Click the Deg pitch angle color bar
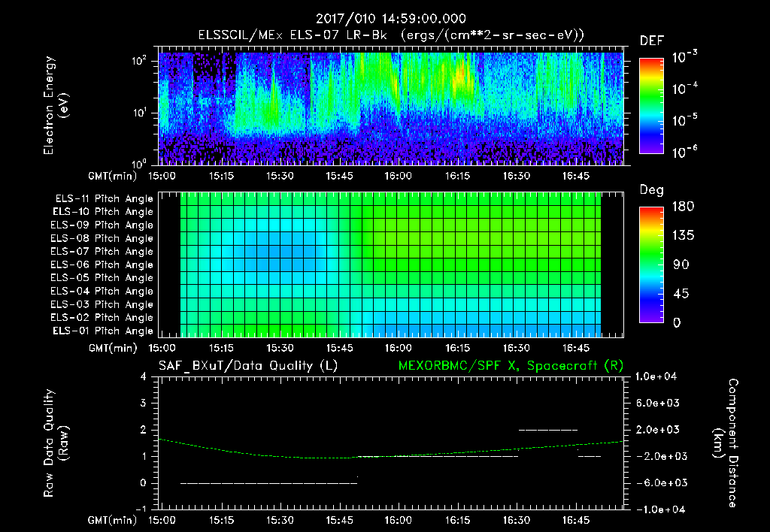 (651, 264)
